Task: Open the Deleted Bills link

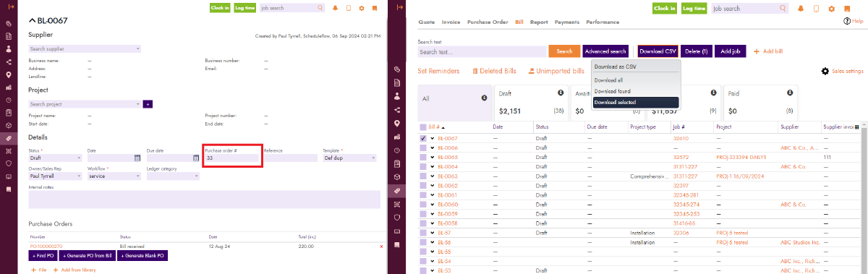Action: click(494, 72)
